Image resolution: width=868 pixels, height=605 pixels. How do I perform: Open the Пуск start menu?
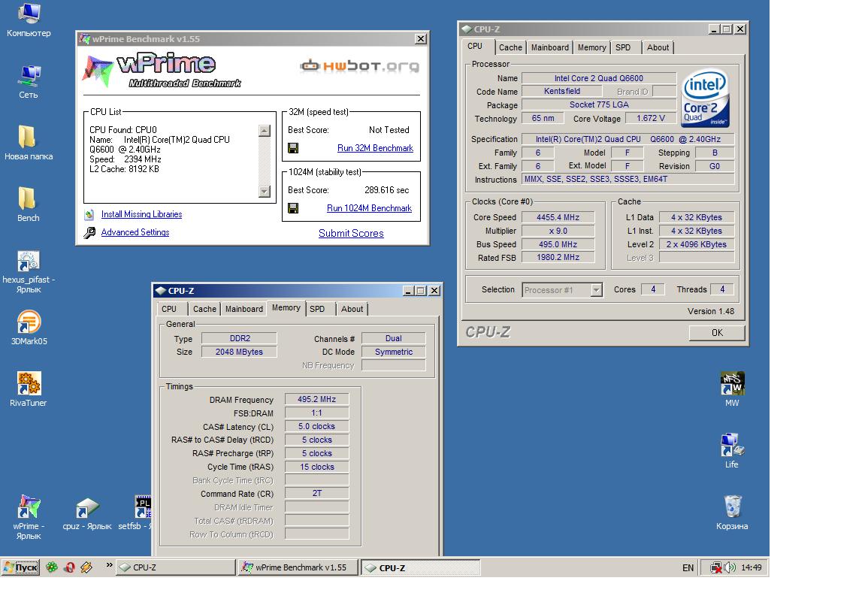(x=20, y=567)
